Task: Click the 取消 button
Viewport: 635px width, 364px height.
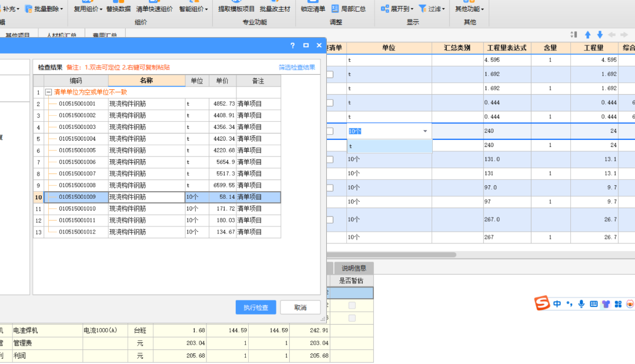Action: click(x=300, y=308)
